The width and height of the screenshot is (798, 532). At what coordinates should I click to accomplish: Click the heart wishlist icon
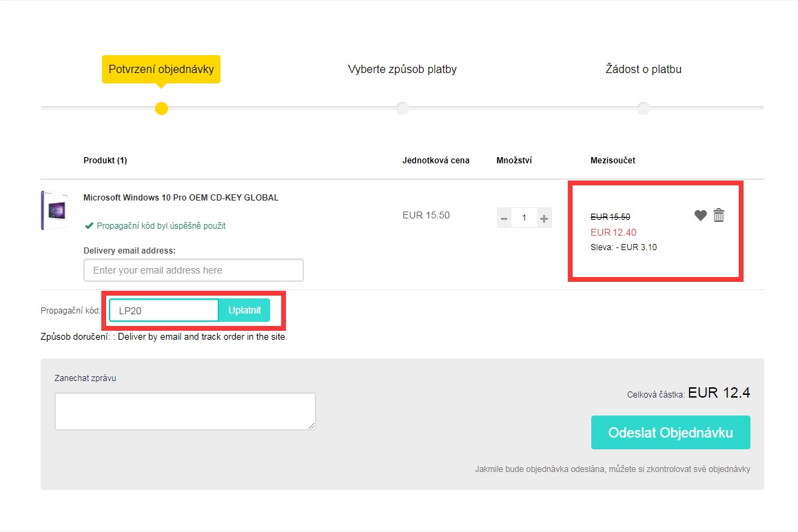pyautogui.click(x=700, y=216)
